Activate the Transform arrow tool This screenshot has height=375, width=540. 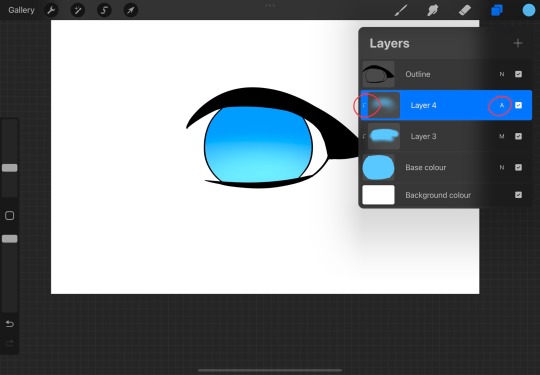click(131, 10)
